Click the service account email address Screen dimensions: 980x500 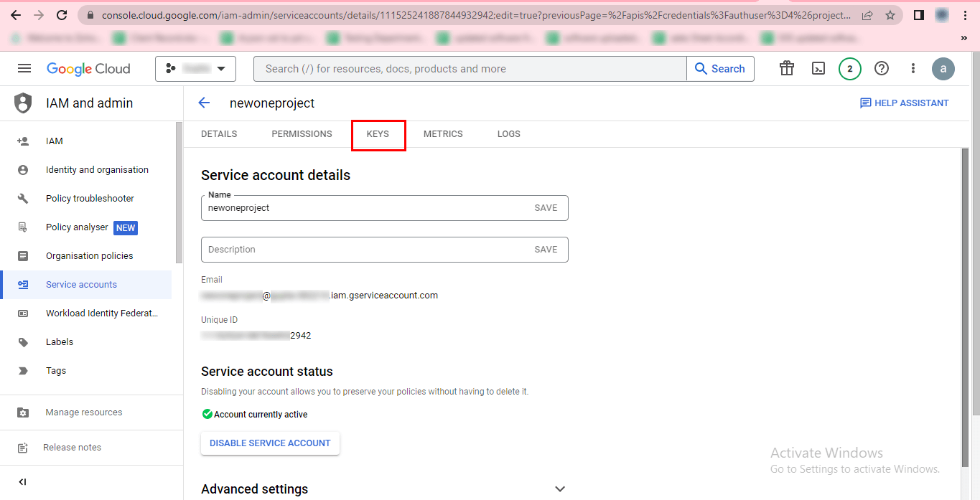[319, 296]
